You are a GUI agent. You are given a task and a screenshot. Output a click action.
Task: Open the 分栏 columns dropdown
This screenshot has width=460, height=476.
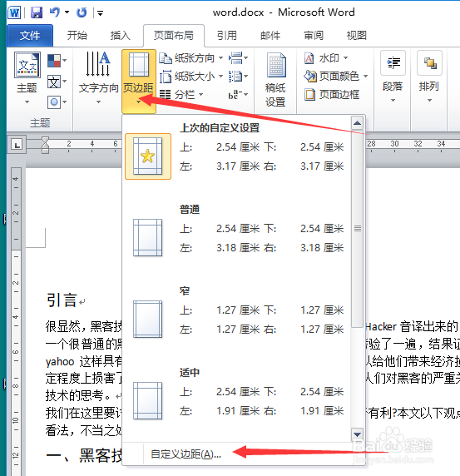pos(181,94)
